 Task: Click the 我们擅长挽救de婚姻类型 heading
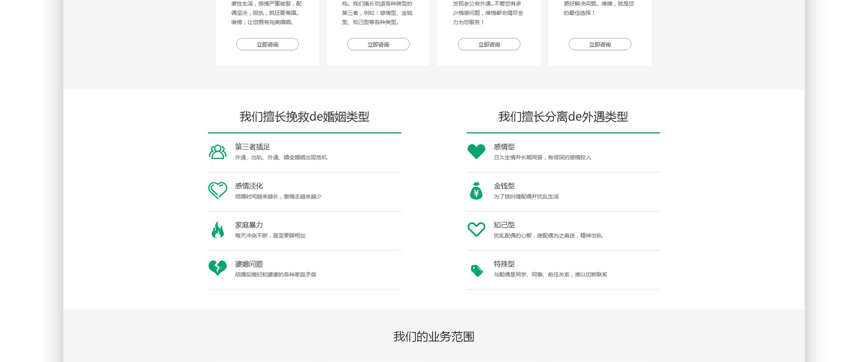(304, 117)
